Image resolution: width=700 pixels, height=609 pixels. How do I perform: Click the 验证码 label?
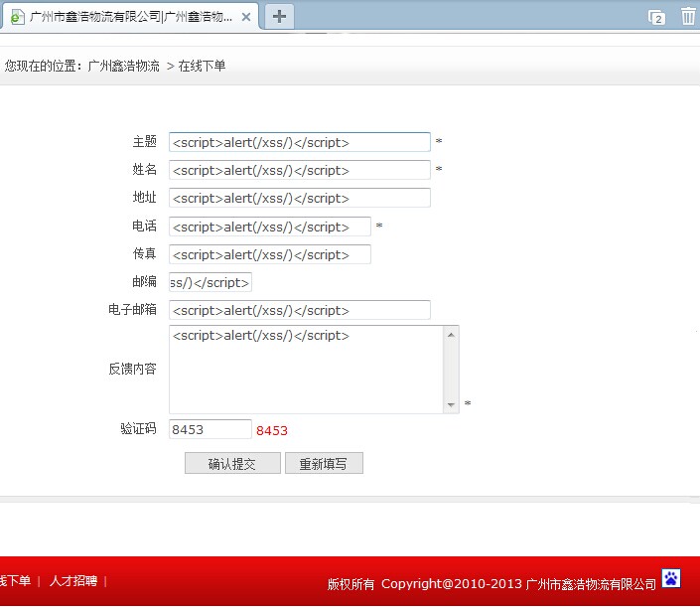pos(138,428)
